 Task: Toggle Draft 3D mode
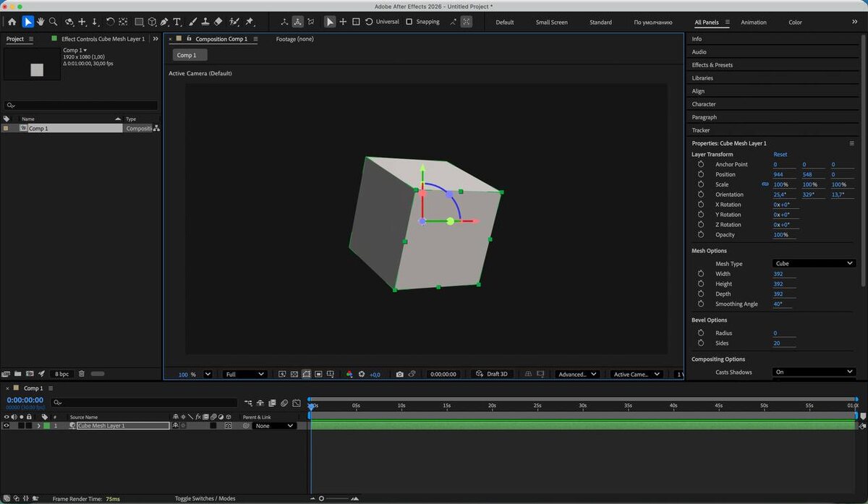[x=491, y=374]
